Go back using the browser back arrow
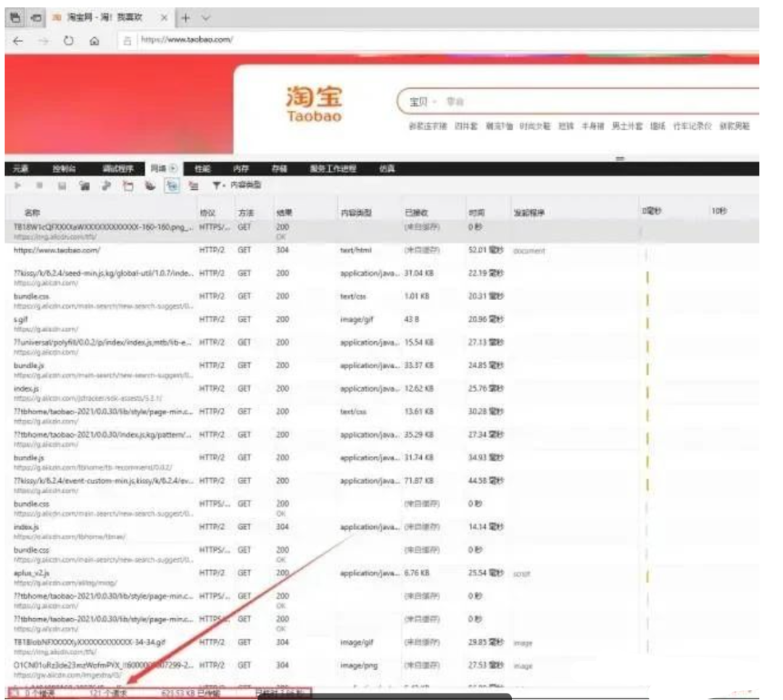 coord(18,41)
